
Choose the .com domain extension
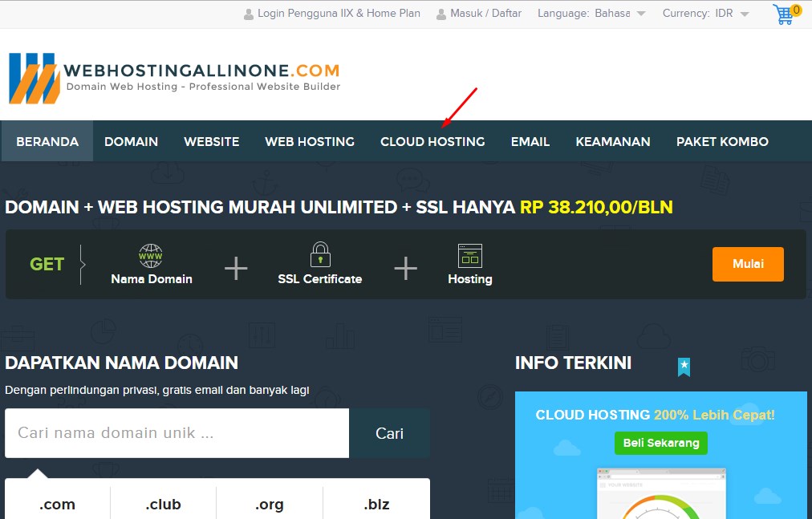tap(57, 505)
